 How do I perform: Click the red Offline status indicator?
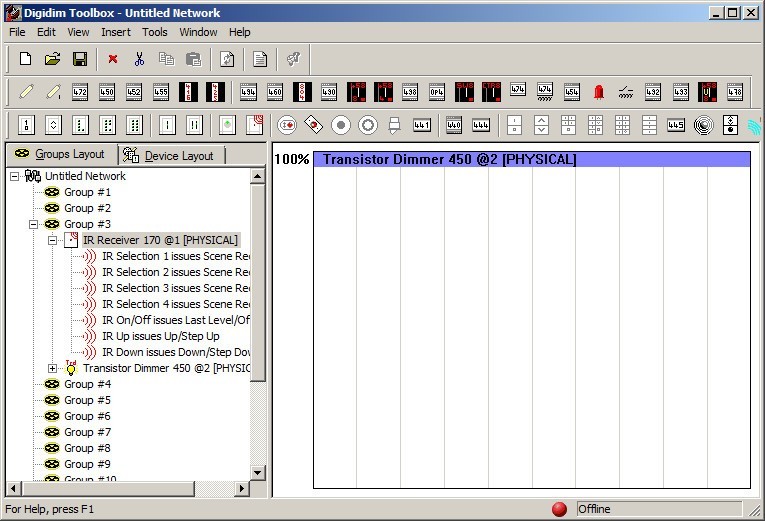point(559,509)
